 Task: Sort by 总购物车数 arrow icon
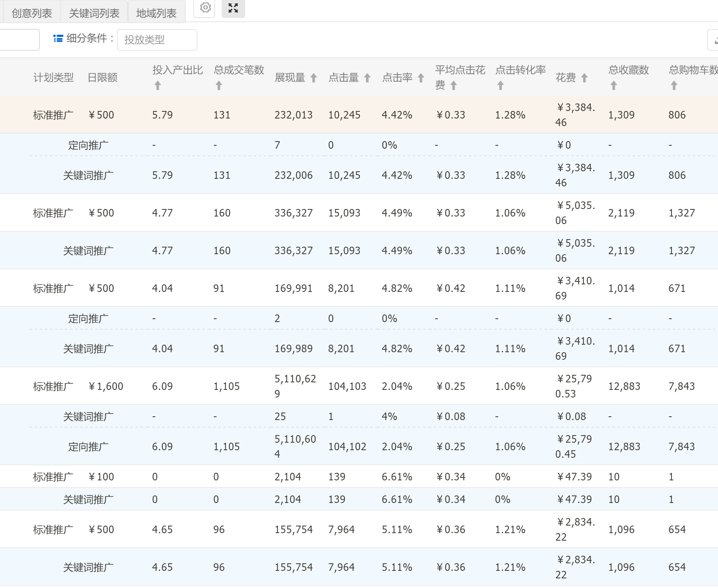pyautogui.click(x=674, y=85)
